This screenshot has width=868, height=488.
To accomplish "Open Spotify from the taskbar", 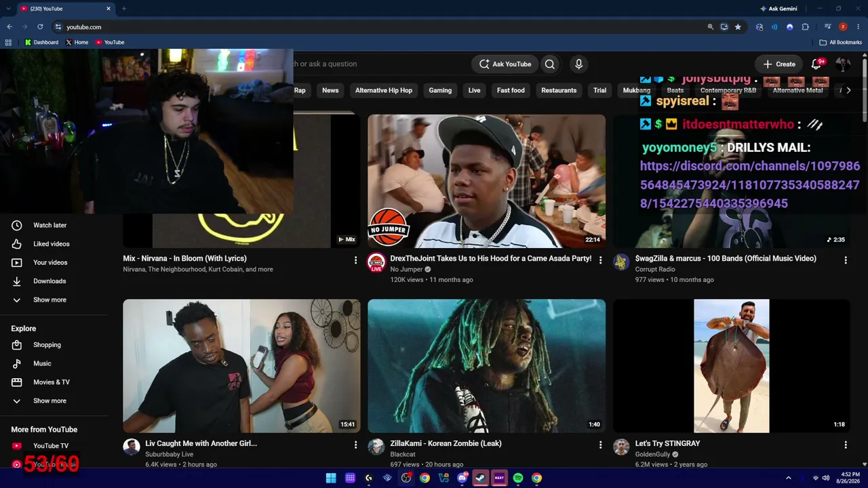I will tap(518, 478).
